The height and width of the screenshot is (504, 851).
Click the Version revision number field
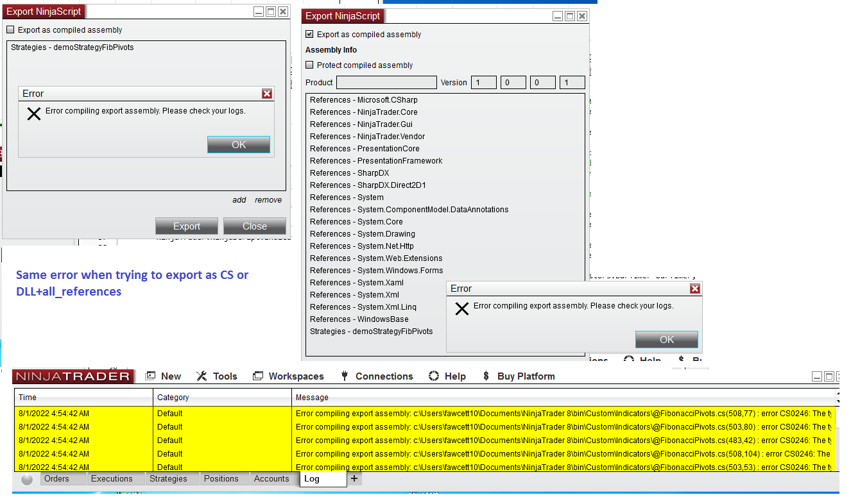click(572, 83)
